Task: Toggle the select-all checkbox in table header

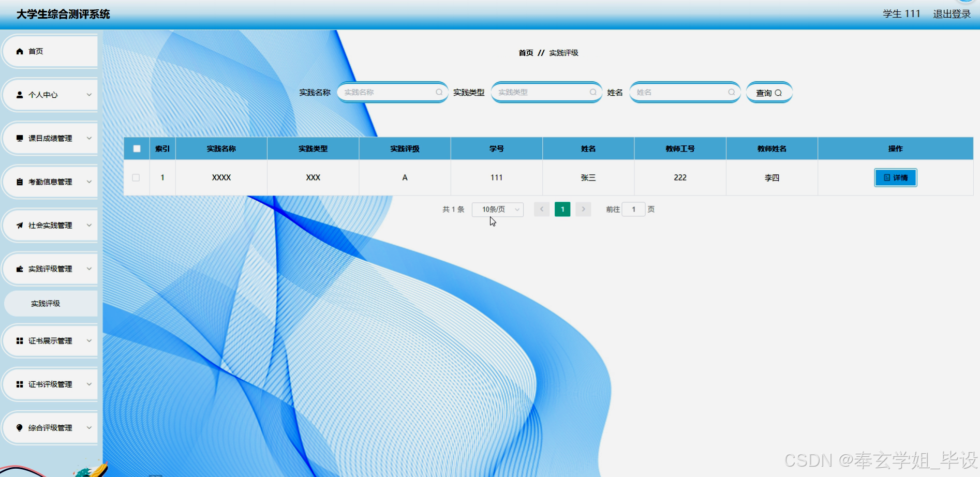Action: (137, 148)
